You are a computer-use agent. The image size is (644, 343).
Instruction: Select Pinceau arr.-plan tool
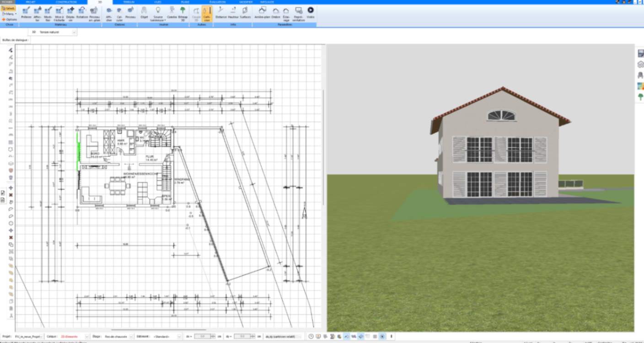coord(94,14)
